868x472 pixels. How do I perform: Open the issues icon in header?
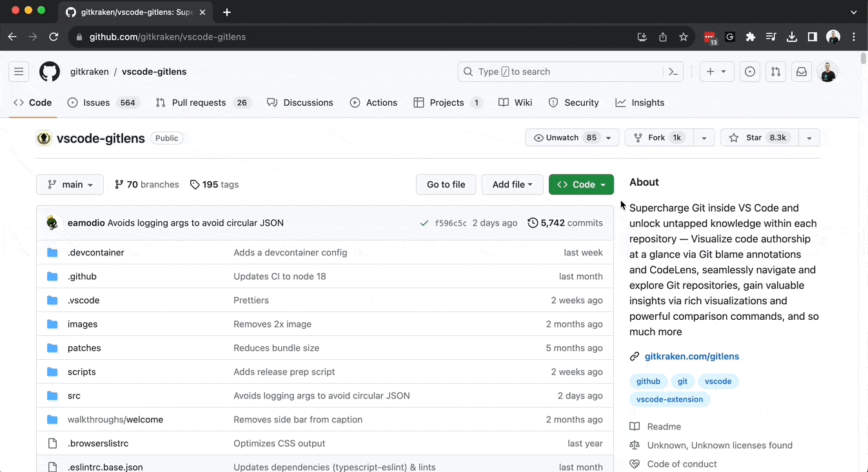[750, 72]
